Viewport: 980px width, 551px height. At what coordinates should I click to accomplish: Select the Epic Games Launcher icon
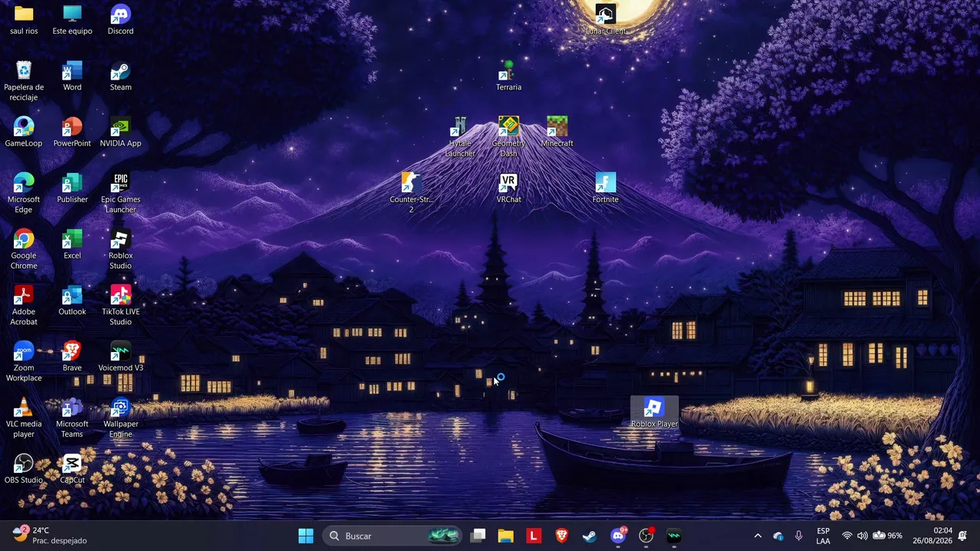tap(120, 193)
